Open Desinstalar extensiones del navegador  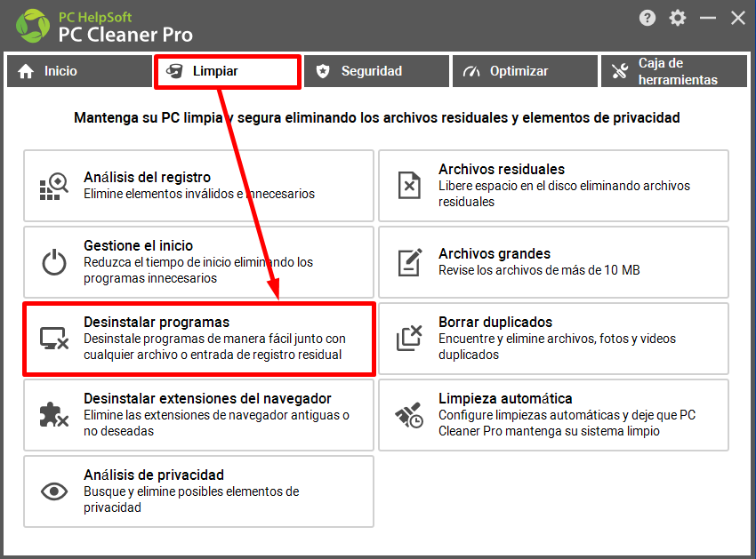198,415
